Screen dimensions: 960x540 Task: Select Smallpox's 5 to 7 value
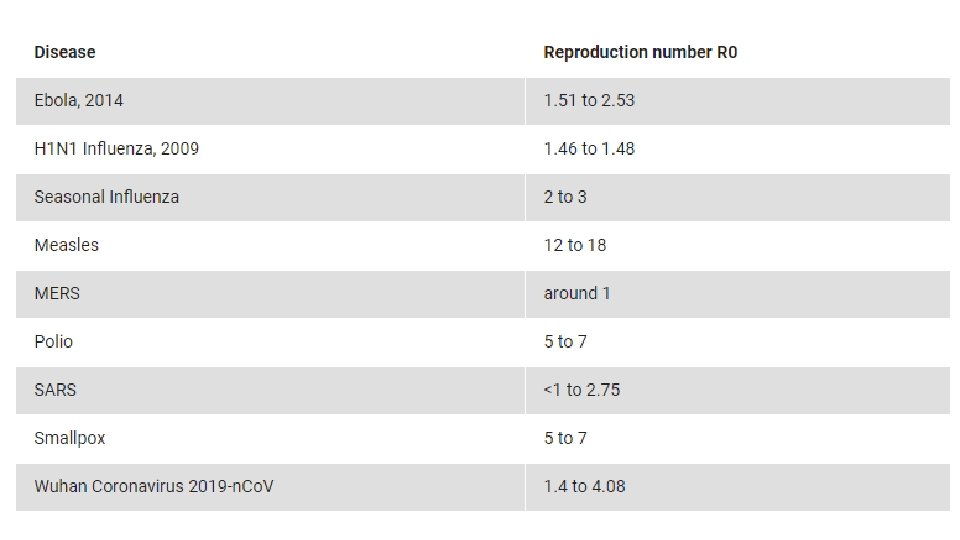565,438
